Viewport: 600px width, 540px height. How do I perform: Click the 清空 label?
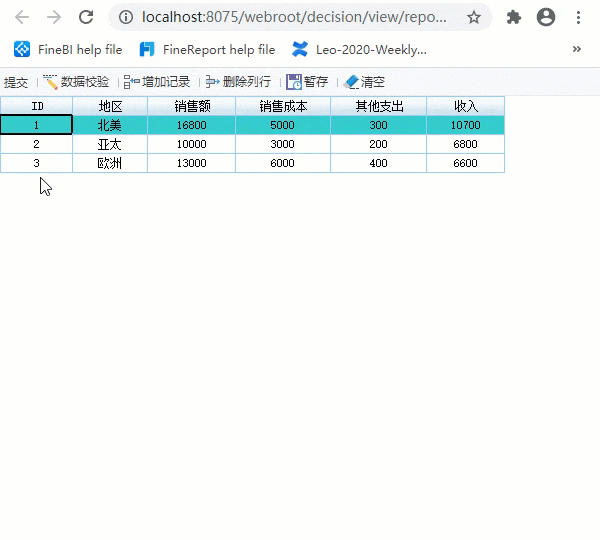click(373, 82)
